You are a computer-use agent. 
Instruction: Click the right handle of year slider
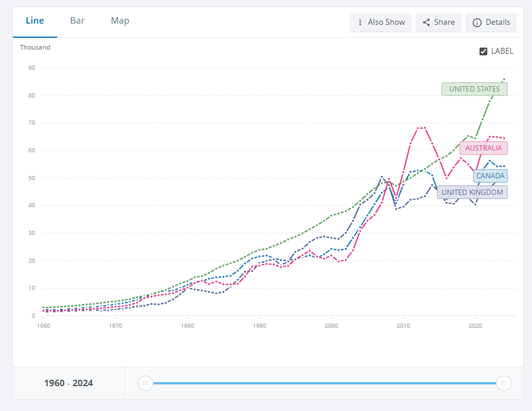coord(504,383)
